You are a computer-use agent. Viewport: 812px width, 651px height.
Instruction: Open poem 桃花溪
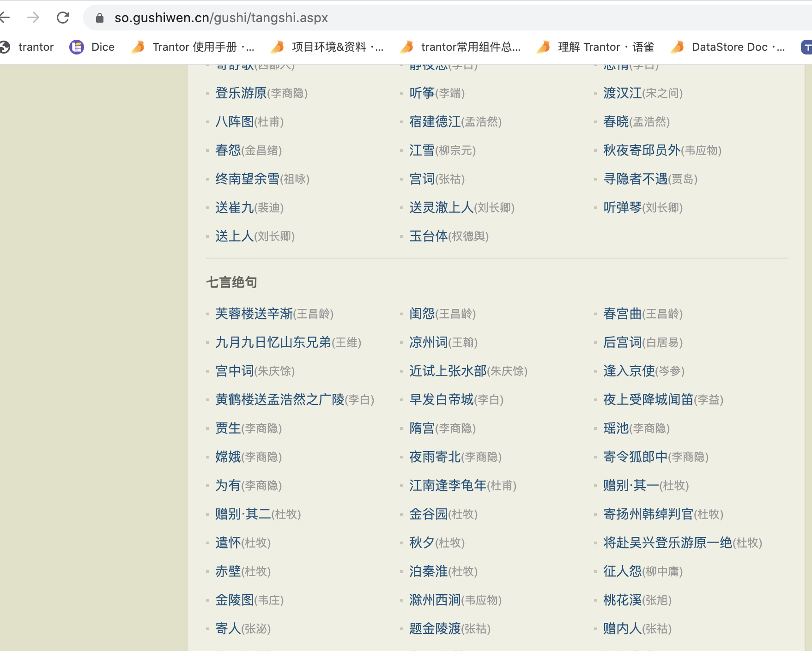[x=623, y=600]
